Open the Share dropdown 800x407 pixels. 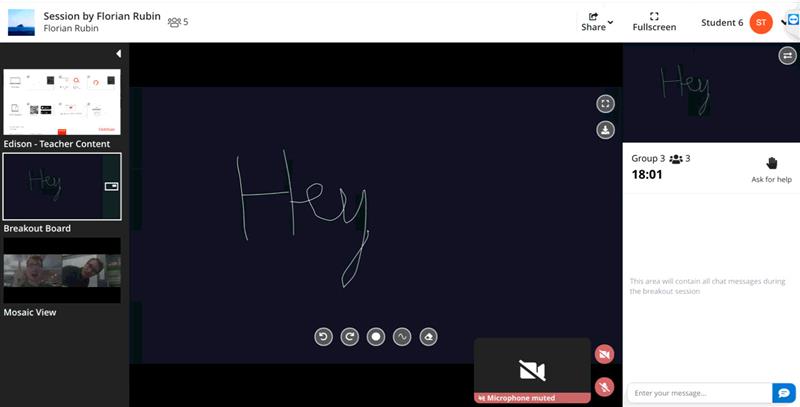(596, 22)
